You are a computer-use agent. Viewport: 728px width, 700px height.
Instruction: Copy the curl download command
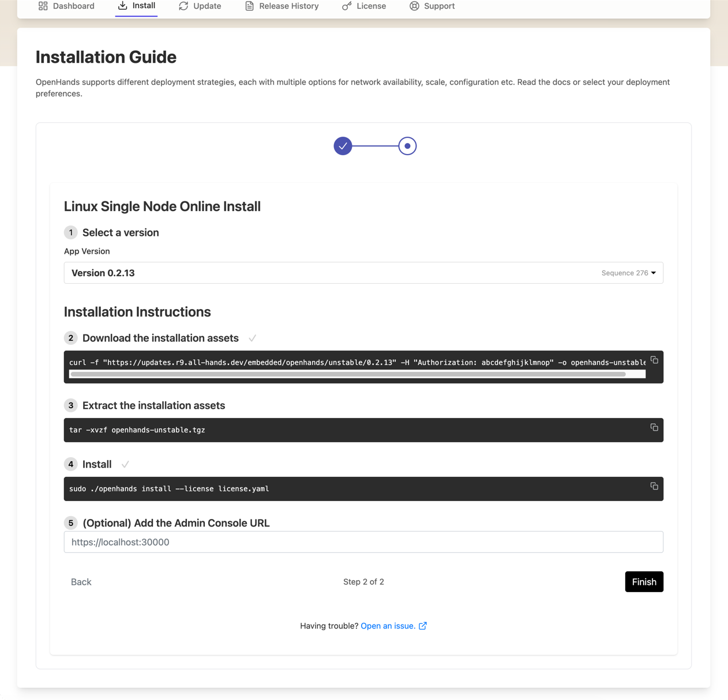[654, 360]
